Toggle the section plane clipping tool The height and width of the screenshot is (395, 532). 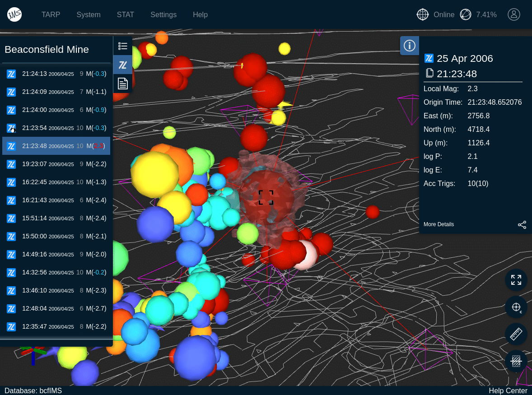click(516, 361)
